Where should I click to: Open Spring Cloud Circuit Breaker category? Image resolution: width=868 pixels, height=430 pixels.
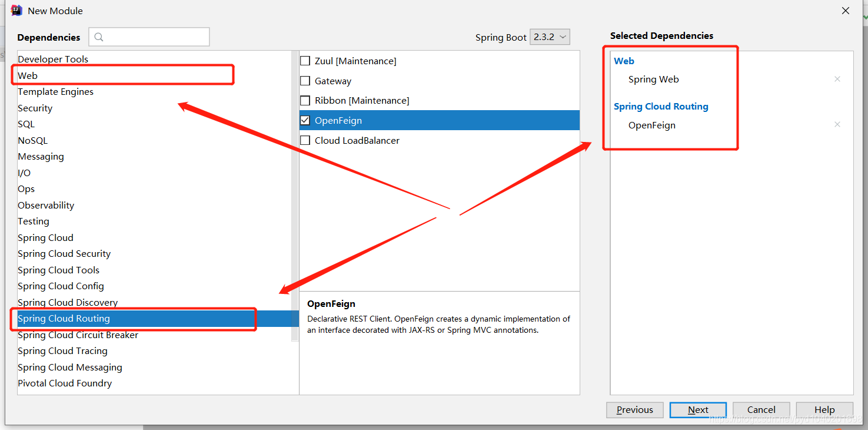point(78,335)
